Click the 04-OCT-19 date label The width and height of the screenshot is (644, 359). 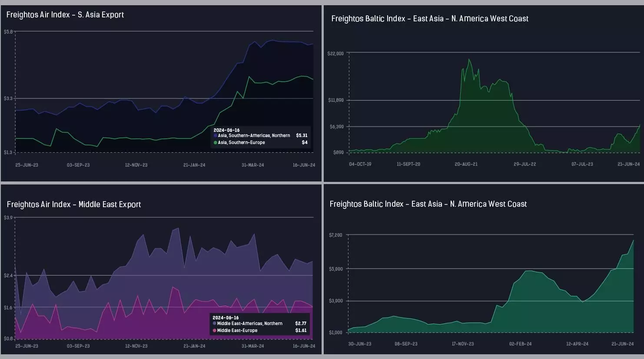[360, 164]
